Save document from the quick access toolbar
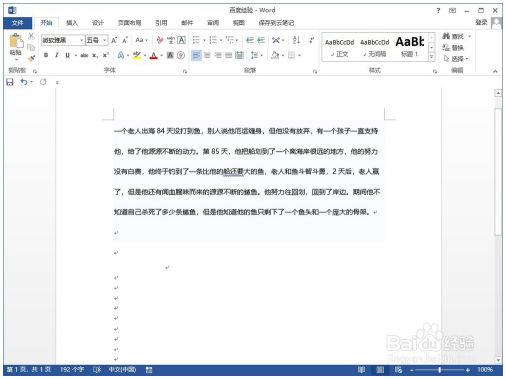506x379 pixels. point(10,82)
